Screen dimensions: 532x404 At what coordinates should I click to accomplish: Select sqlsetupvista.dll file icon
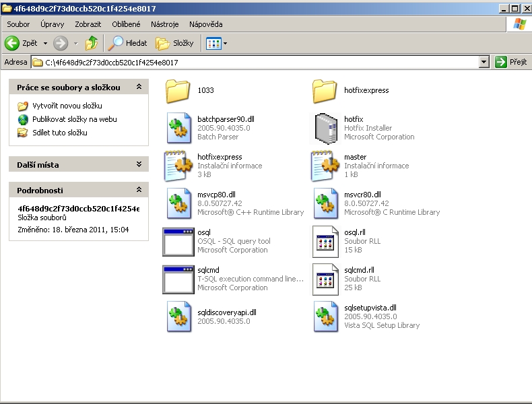click(325, 316)
